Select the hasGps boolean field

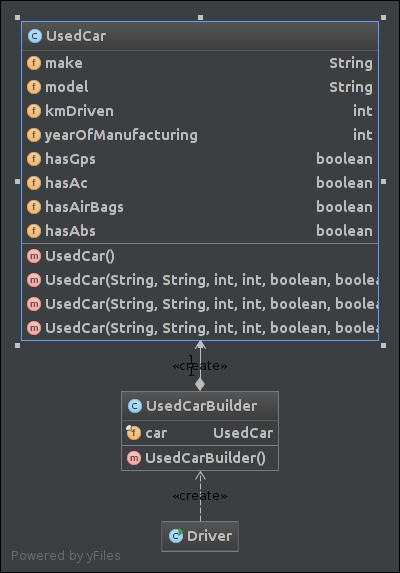click(200, 159)
